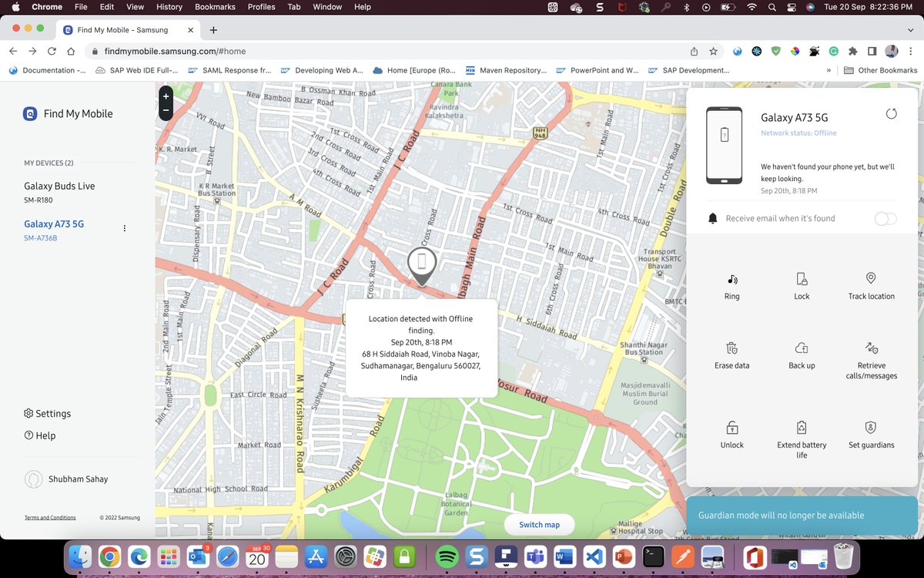Open Chrome extensions puzzle icon
The width and height of the screenshot is (924, 578).
853,51
